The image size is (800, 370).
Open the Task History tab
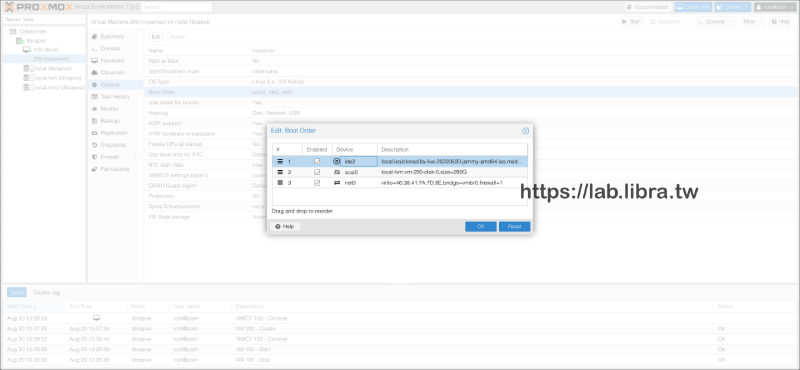click(x=115, y=97)
